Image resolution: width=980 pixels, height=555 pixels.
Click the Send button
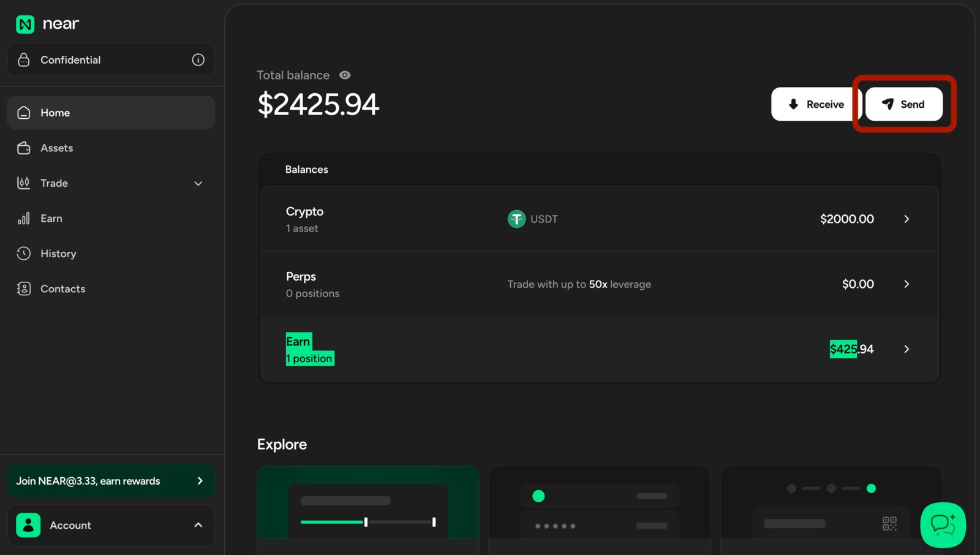pyautogui.click(x=903, y=104)
